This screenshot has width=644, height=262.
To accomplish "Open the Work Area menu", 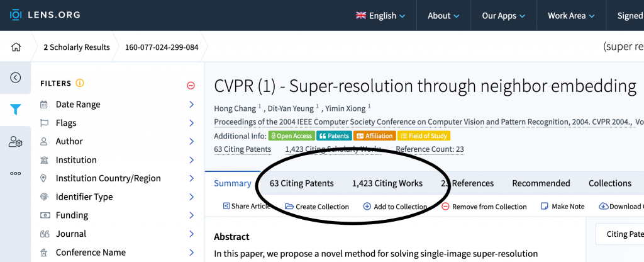I will click(571, 16).
